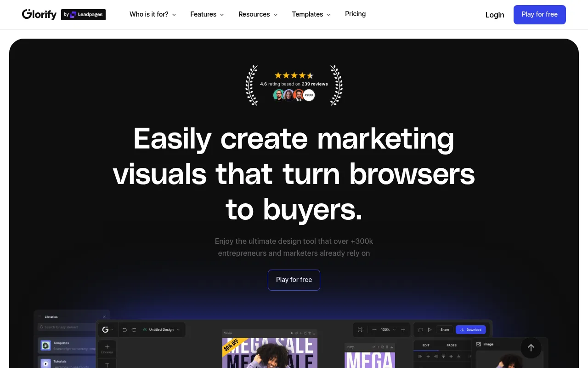
Task: Open the Glorify G logo menu in the editor
Action: (x=107, y=330)
